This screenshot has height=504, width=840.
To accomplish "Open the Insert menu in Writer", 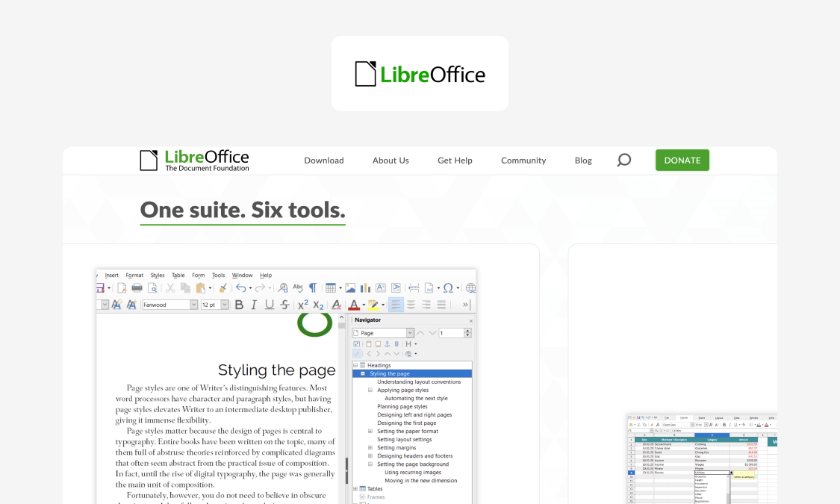I will tap(111, 276).
